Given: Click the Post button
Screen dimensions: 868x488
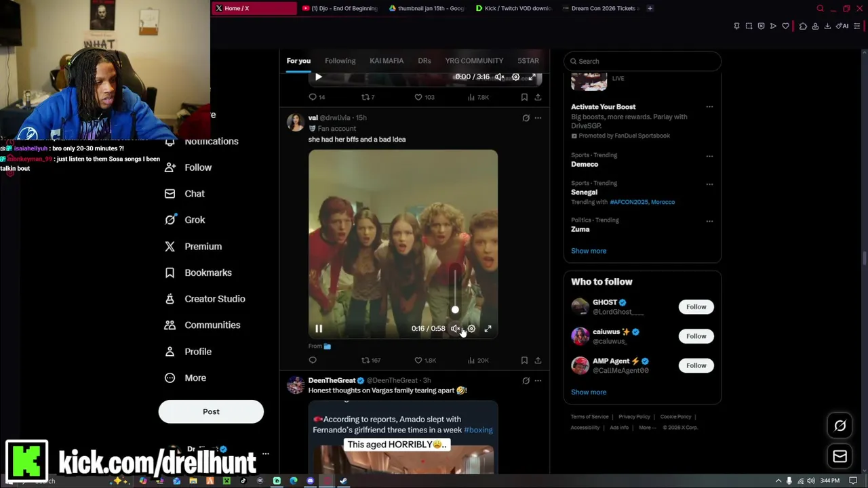Looking at the screenshot, I should click(211, 411).
